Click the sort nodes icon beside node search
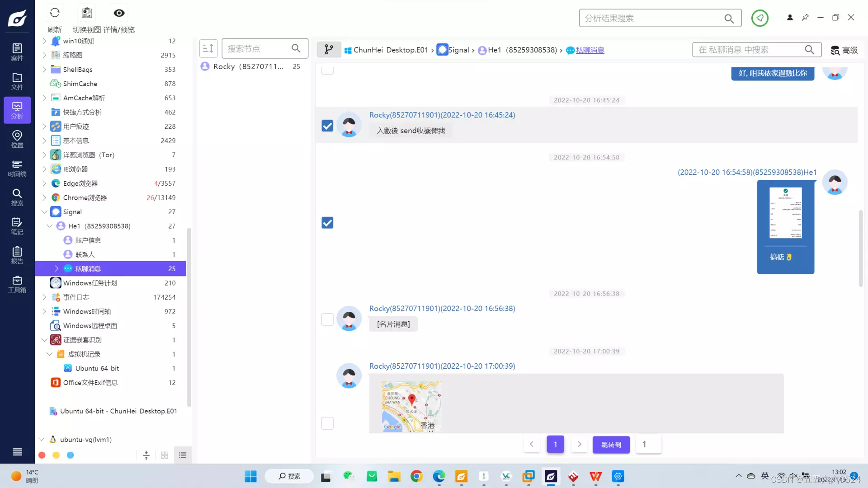Screen dimensions: 868x488 [x=208, y=48]
